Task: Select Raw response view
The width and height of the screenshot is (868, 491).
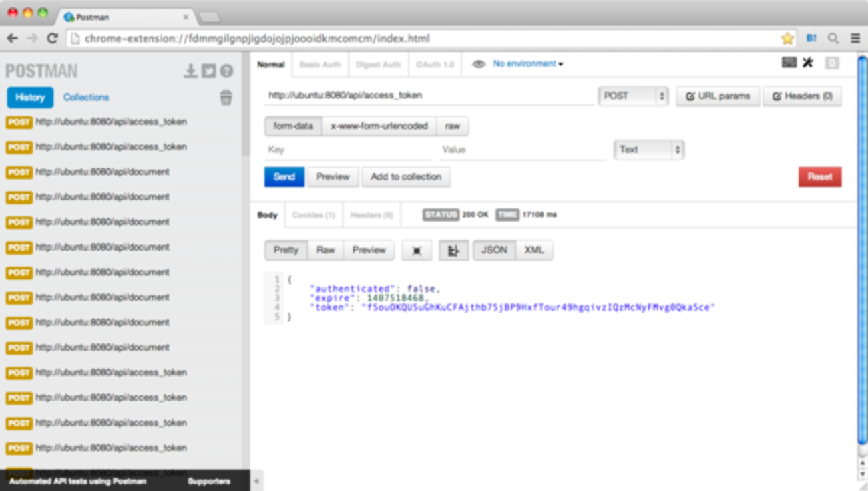Action: click(x=326, y=251)
